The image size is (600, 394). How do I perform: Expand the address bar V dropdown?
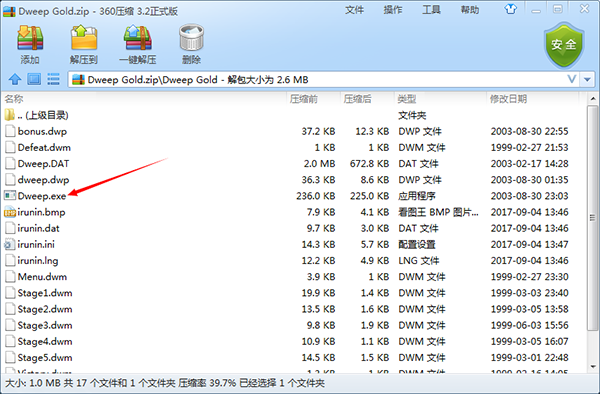(572, 80)
